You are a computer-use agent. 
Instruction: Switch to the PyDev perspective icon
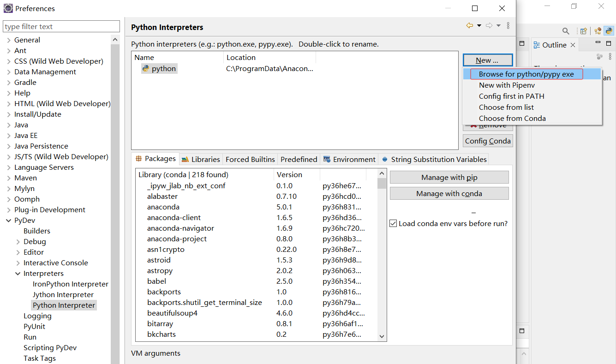click(x=609, y=31)
